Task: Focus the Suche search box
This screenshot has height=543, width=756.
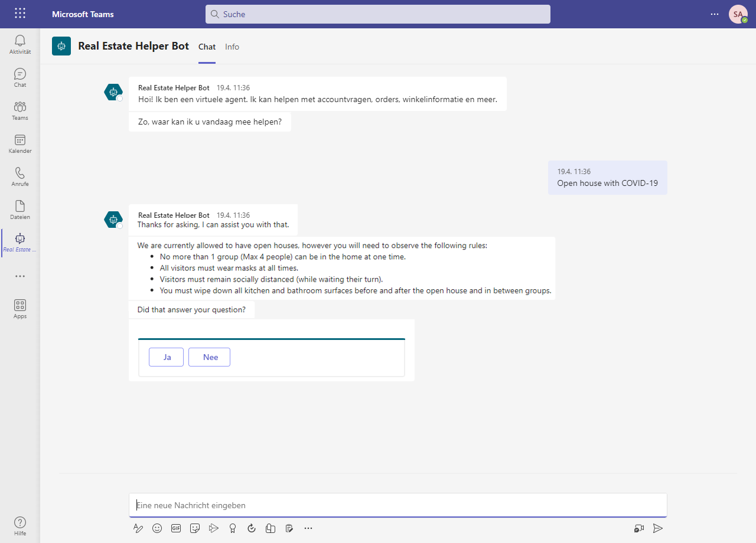Action: pyautogui.click(x=378, y=14)
